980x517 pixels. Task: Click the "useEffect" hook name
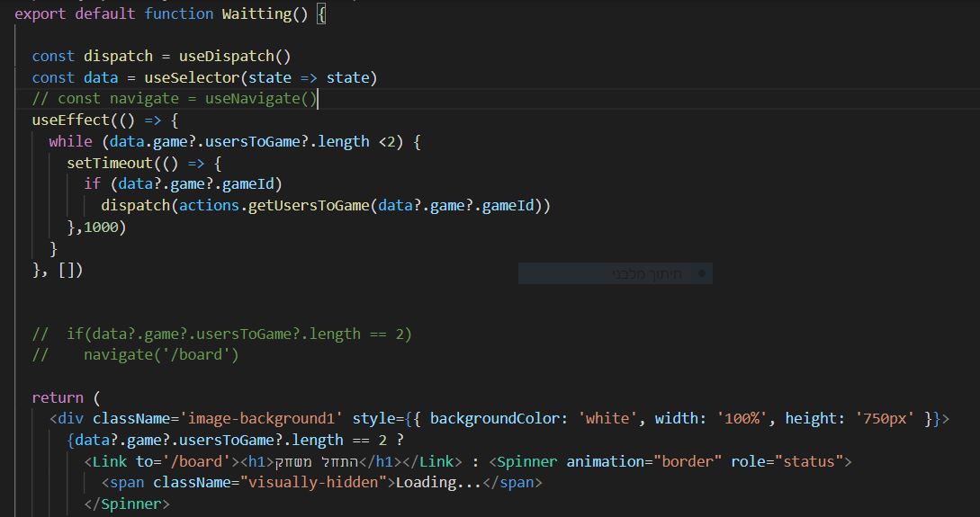pyautogui.click(x=70, y=120)
